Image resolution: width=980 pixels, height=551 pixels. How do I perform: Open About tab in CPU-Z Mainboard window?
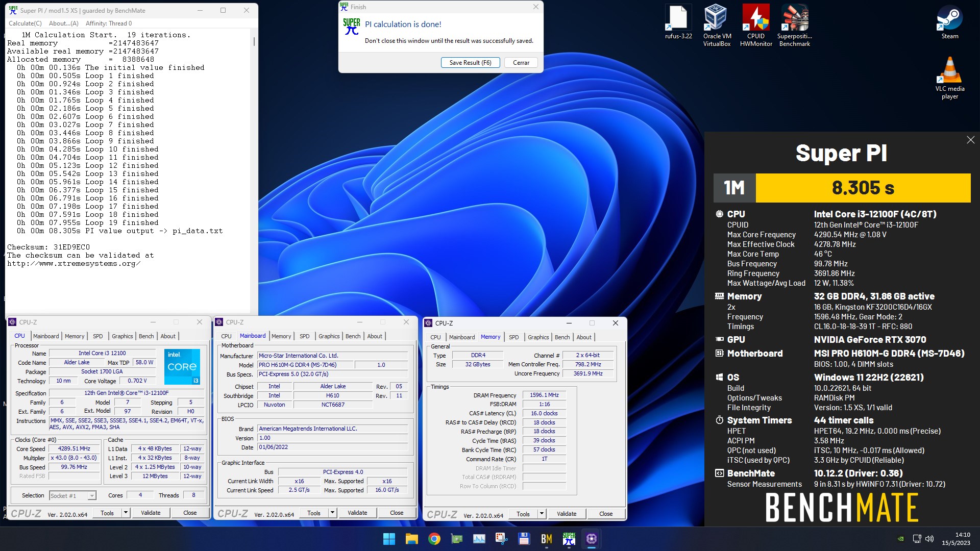(x=375, y=336)
